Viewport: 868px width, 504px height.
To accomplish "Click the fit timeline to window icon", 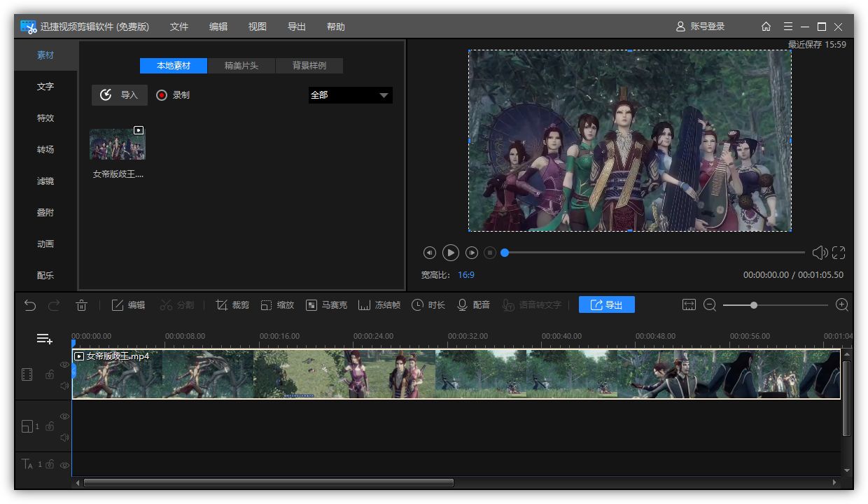I will 689,305.
